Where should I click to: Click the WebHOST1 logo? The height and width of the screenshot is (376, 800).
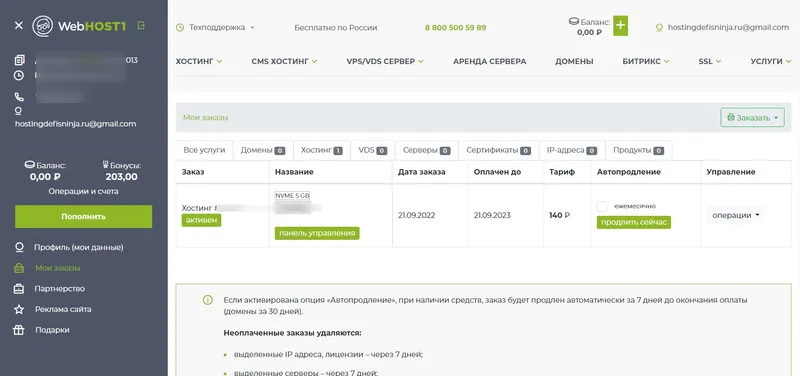click(79, 26)
